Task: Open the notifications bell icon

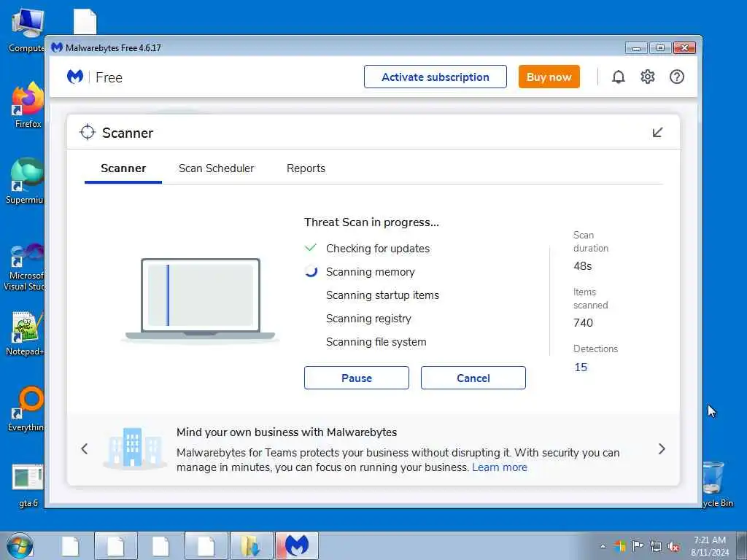Action: coord(618,77)
